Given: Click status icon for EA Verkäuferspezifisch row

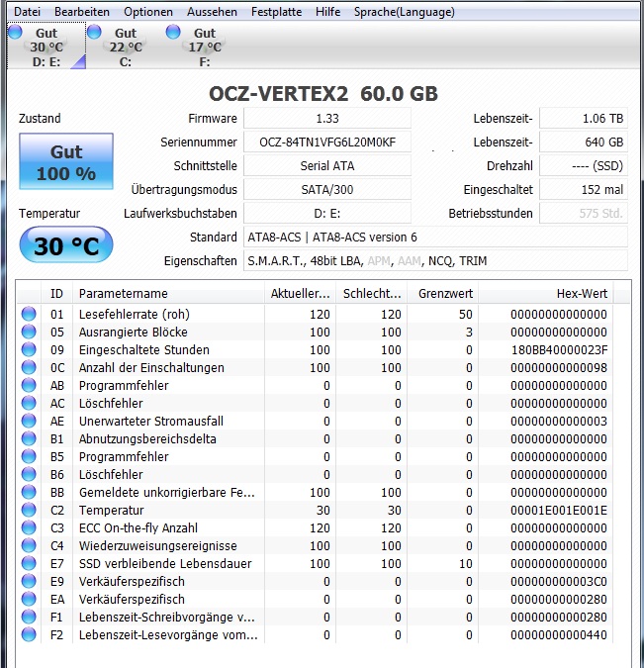Looking at the screenshot, I should (x=29, y=599).
